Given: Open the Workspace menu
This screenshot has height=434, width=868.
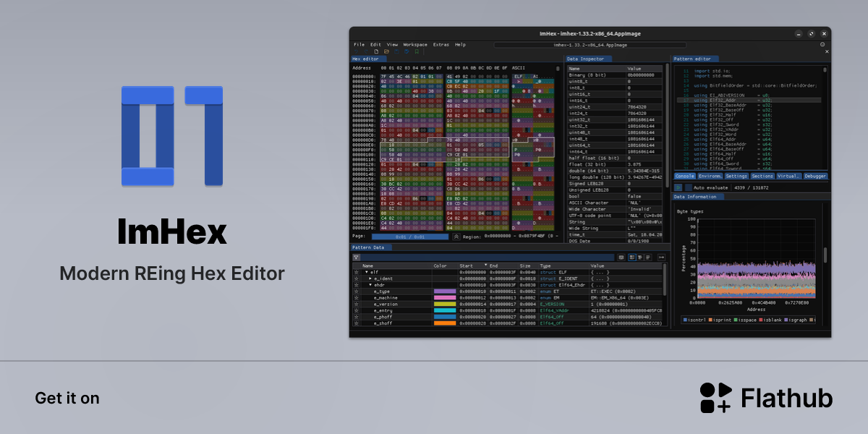Looking at the screenshot, I should (415, 45).
